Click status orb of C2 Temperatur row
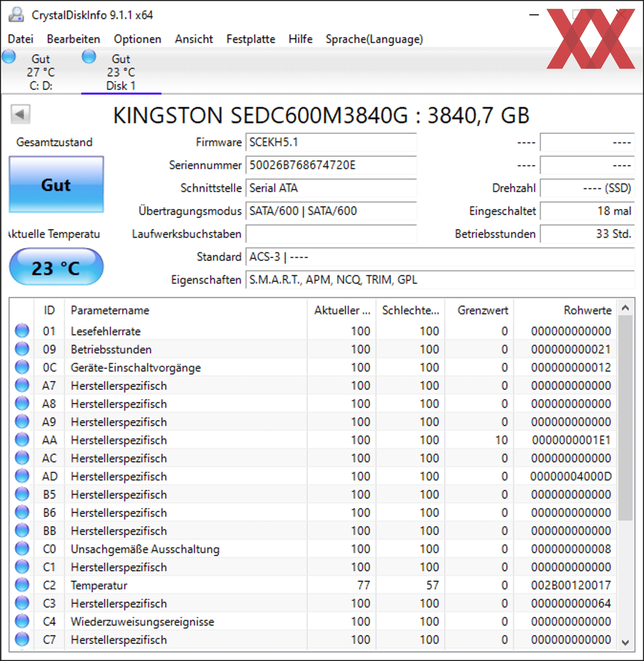This screenshot has width=644, height=661. tap(22, 585)
